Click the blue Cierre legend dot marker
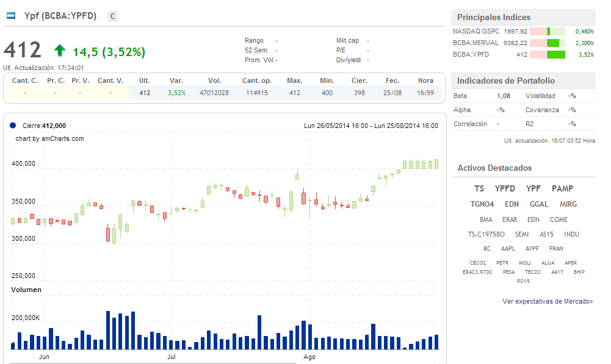Image resolution: width=611 pixels, height=364 pixels. (x=13, y=125)
